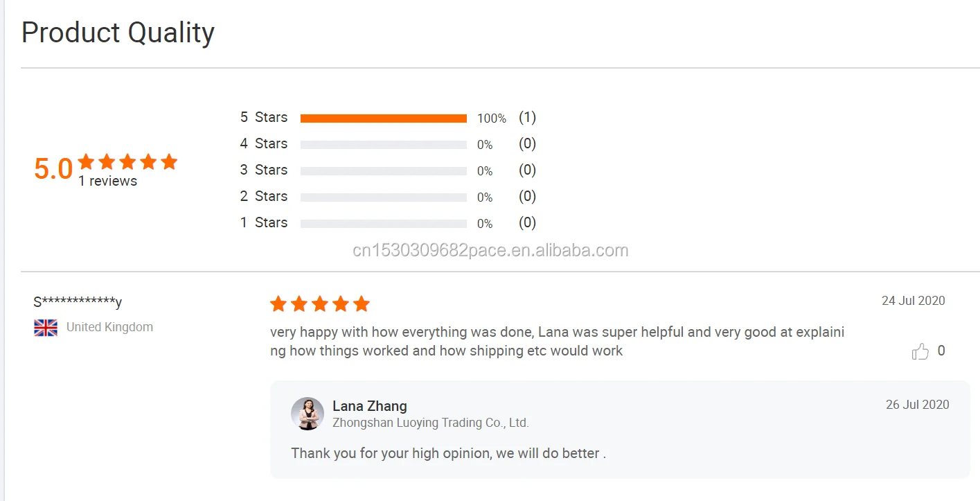Click the seller reply text

pos(448,453)
